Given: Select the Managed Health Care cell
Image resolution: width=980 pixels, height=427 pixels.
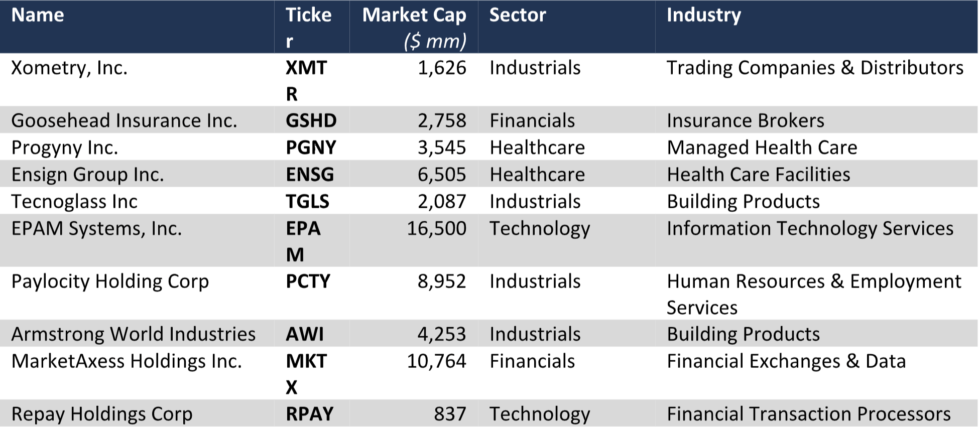Looking at the screenshot, I should coord(762,148).
